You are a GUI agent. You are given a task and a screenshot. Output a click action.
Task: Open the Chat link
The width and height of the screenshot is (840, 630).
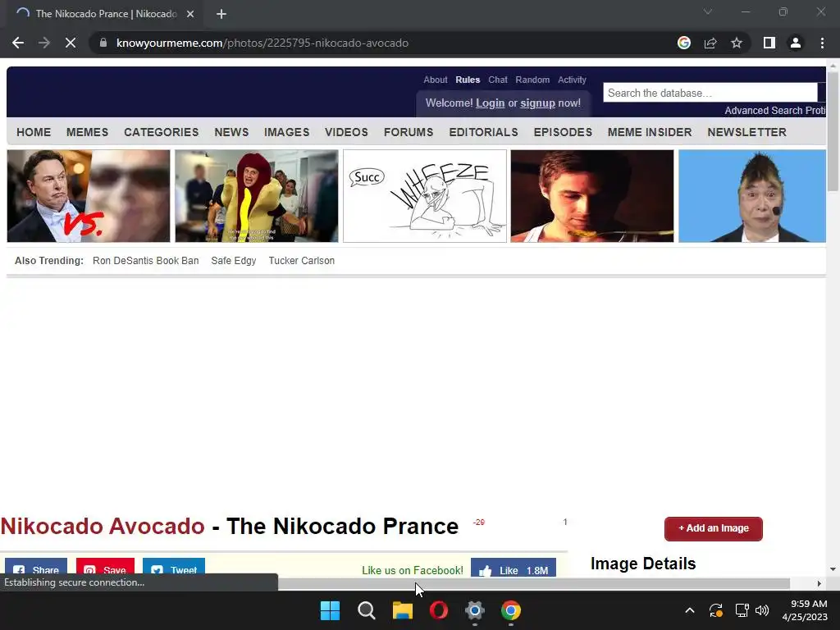[498, 80]
